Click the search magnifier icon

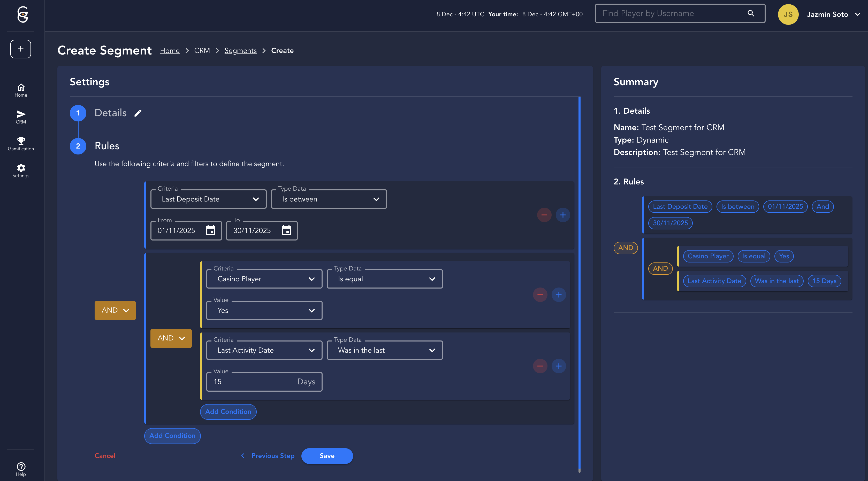click(x=751, y=13)
